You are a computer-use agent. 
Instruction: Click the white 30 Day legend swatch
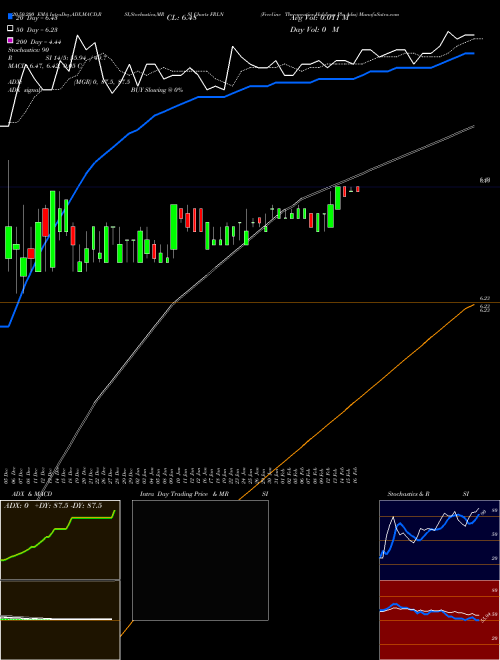click(10, 29)
